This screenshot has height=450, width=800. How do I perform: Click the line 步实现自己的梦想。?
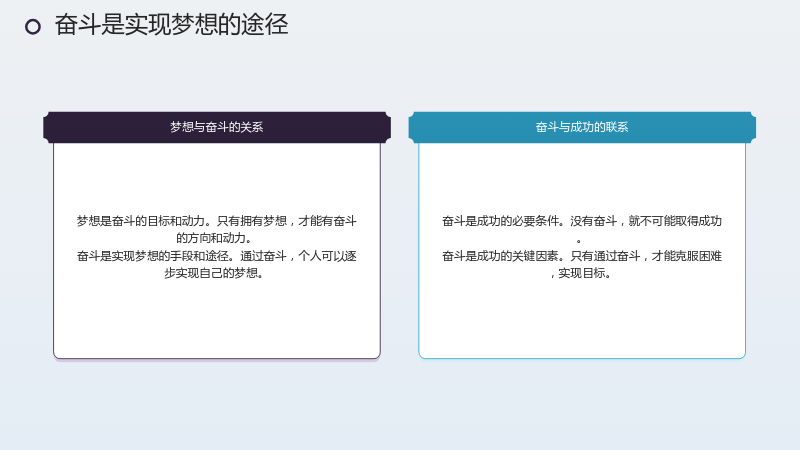(x=214, y=273)
